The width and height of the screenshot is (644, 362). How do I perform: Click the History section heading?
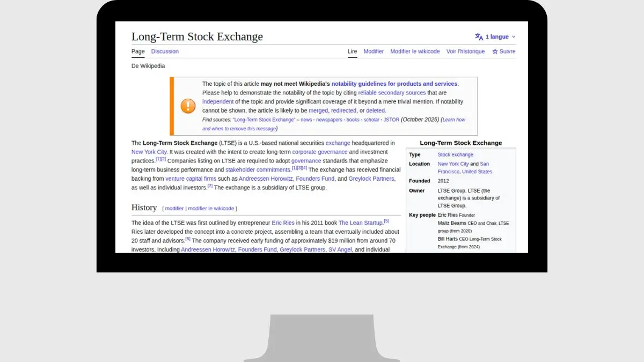click(144, 208)
